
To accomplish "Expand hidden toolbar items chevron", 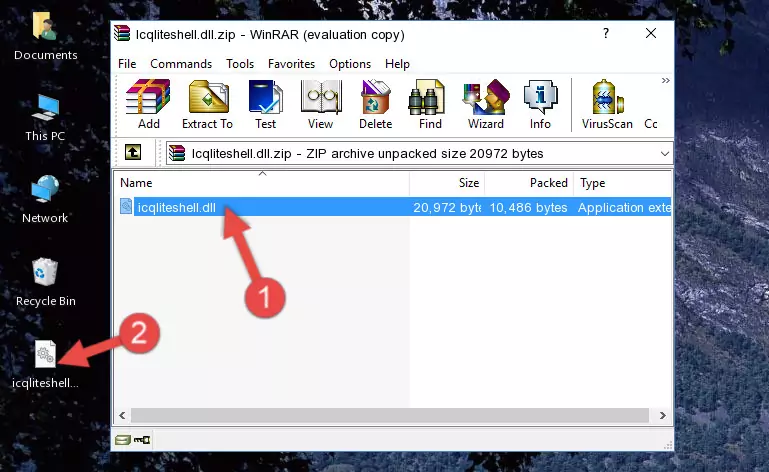I will (x=665, y=80).
